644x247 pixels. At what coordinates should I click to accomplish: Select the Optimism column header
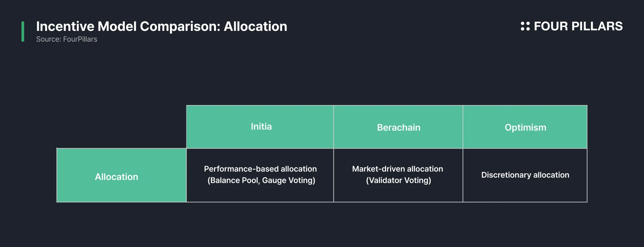[525, 127]
